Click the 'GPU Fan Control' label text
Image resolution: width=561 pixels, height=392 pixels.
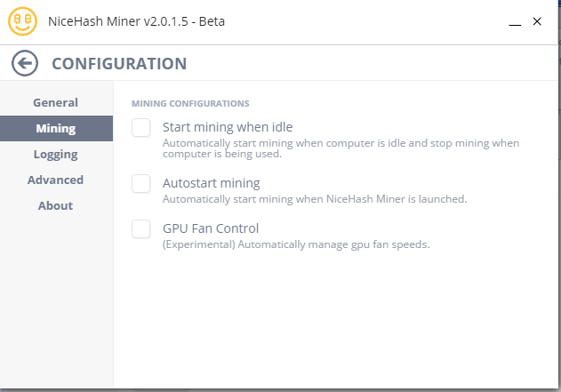click(211, 228)
